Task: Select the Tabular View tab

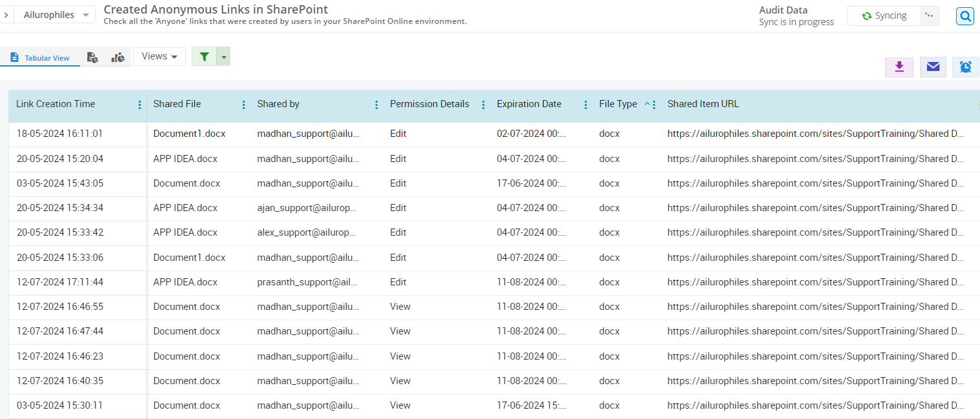Action: pos(40,57)
